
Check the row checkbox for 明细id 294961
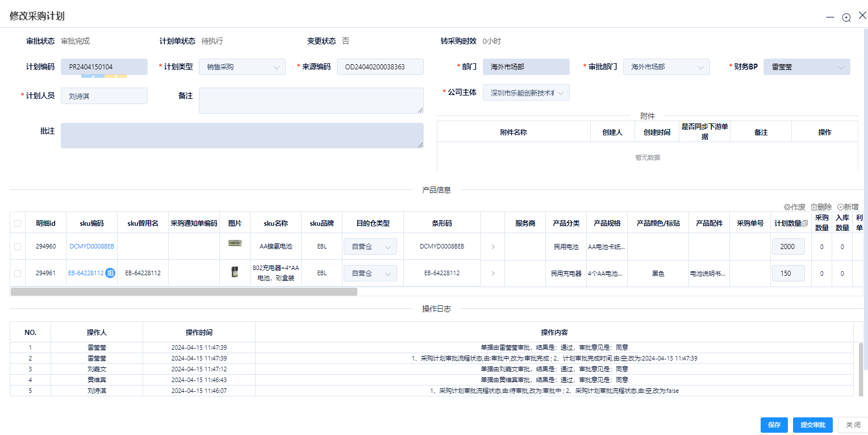click(x=17, y=273)
